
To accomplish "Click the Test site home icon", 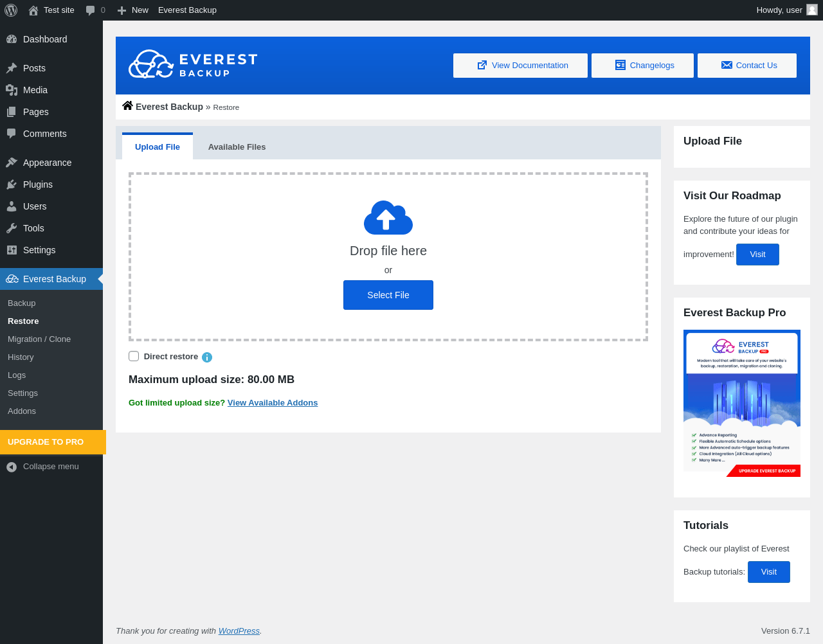I will coord(33,10).
